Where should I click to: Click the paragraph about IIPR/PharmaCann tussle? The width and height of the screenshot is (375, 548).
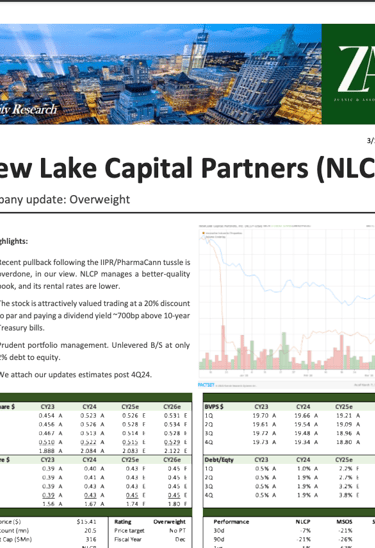[94, 274]
